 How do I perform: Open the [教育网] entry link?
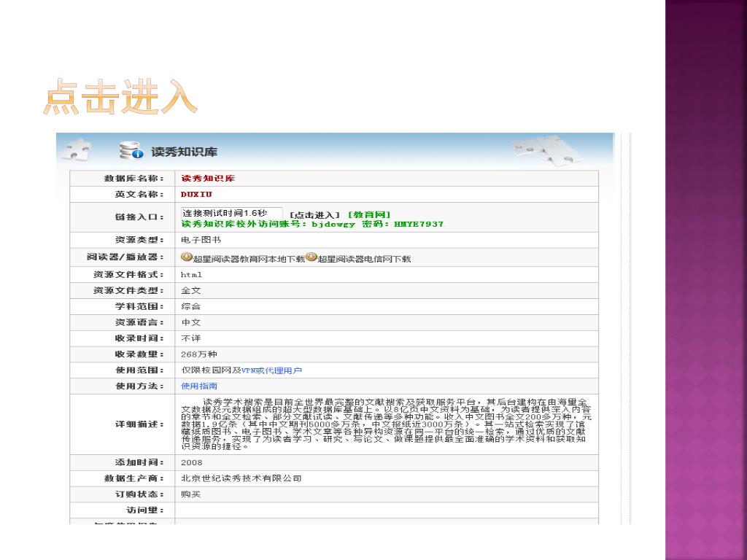point(369,215)
